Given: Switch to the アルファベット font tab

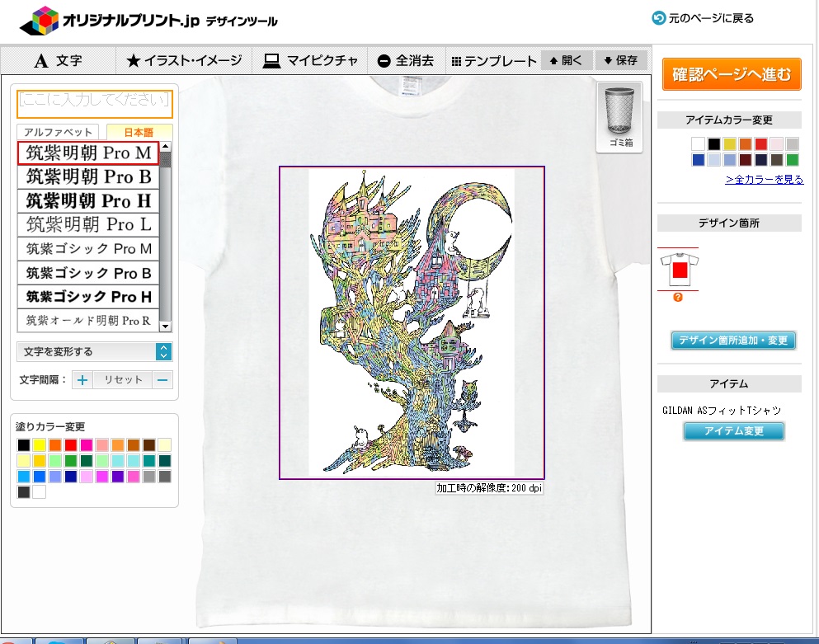Looking at the screenshot, I should (x=58, y=132).
